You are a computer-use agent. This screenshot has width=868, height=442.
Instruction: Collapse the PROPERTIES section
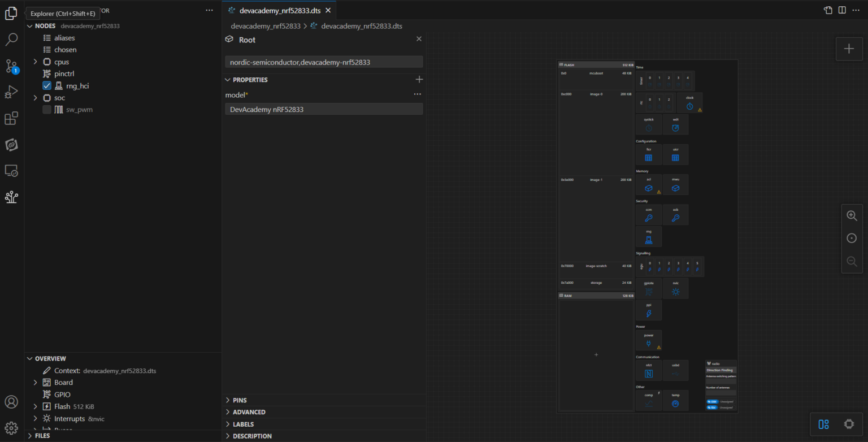pos(228,79)
